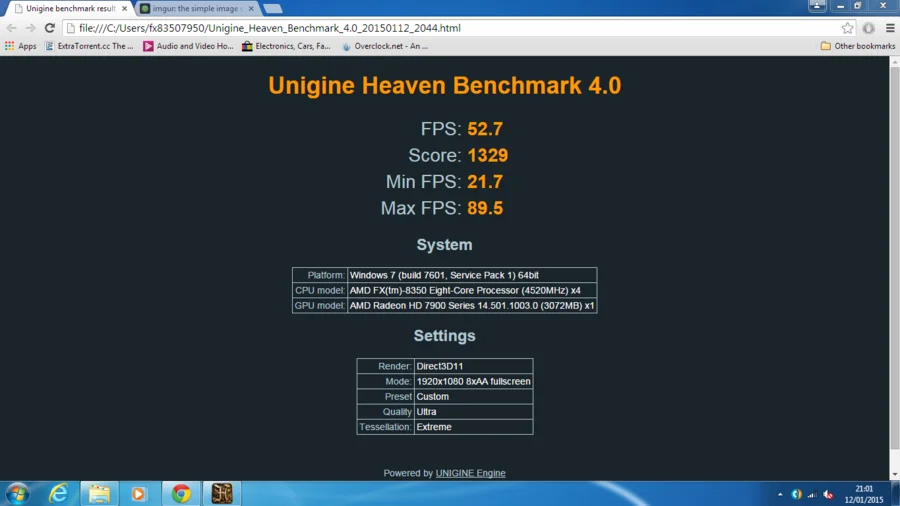Switch to the Unigine benchmark result tab

pos(69,9)
